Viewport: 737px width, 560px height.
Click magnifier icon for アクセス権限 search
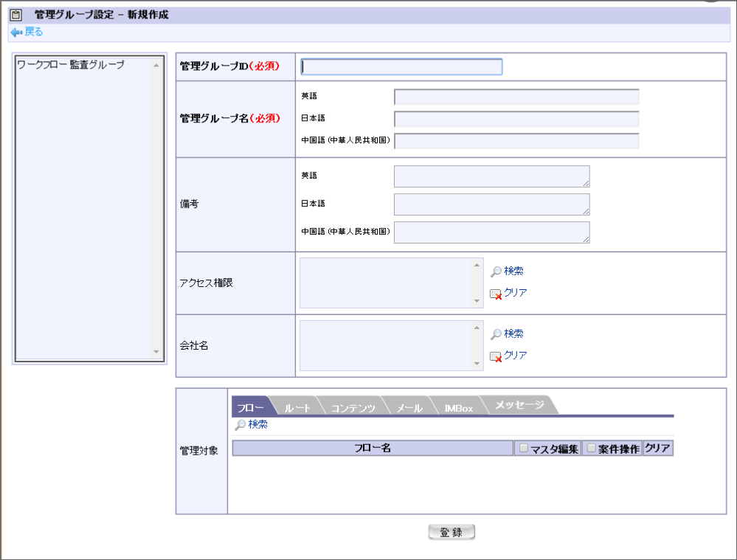pyautogui.click(x=496, y=272)
